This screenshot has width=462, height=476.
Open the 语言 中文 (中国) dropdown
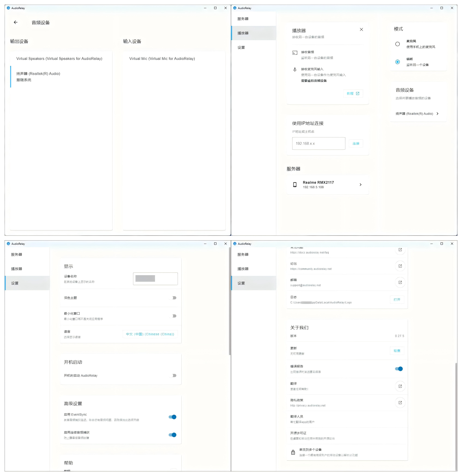(150, 334)
